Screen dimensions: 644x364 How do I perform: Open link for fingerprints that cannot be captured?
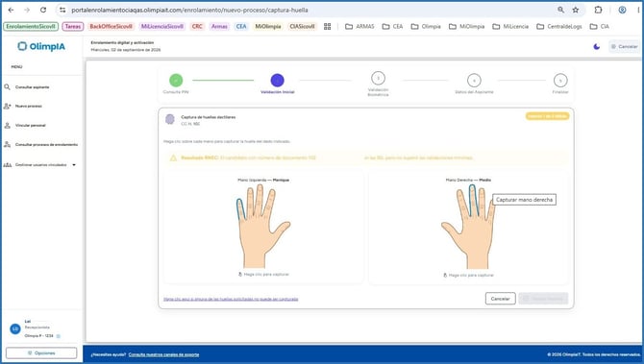(231, 299)
